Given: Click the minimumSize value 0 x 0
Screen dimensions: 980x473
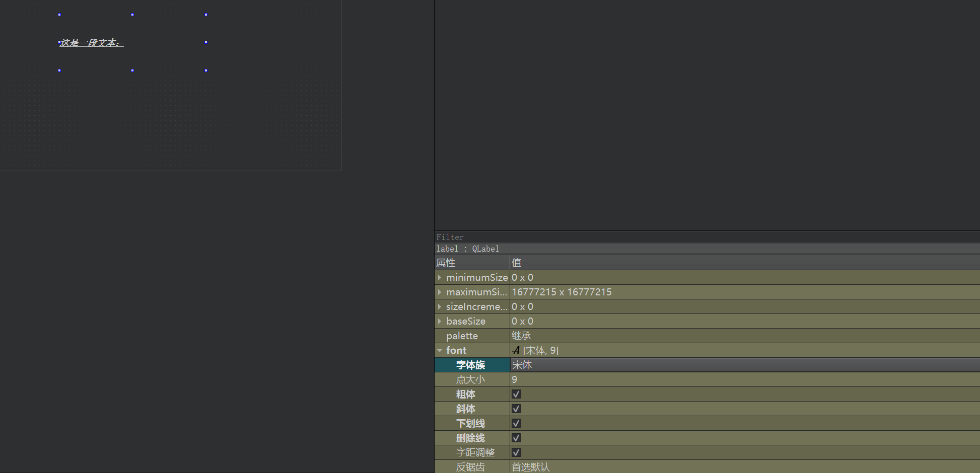Looking at the screenshot, I should click(522, 277).
